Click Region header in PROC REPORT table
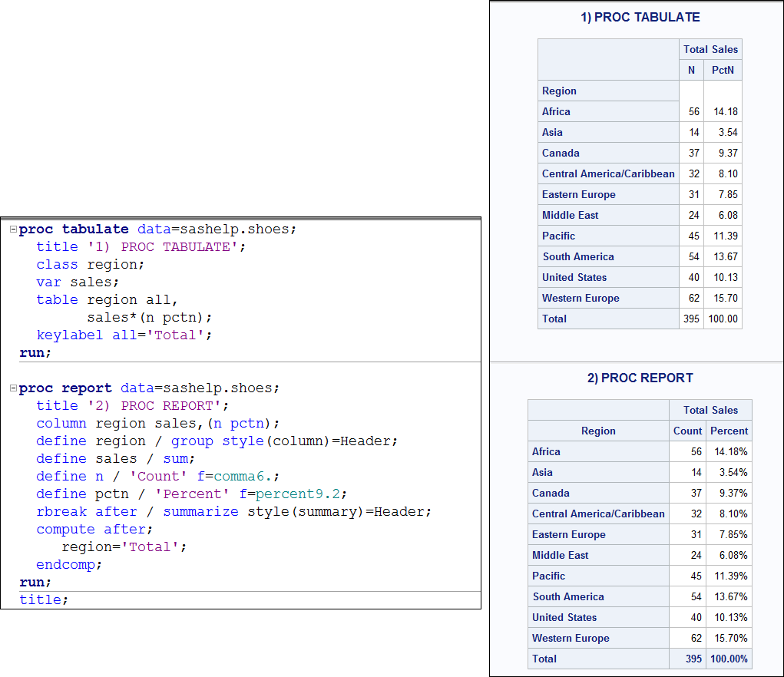The width and height of the screenshot is (784, 677). [x=598, y=431]
